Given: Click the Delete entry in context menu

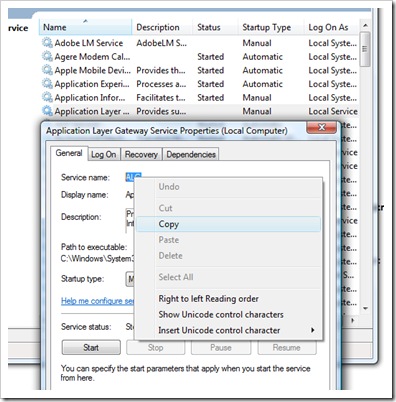Looking at the screenshot, I should 228,256.
